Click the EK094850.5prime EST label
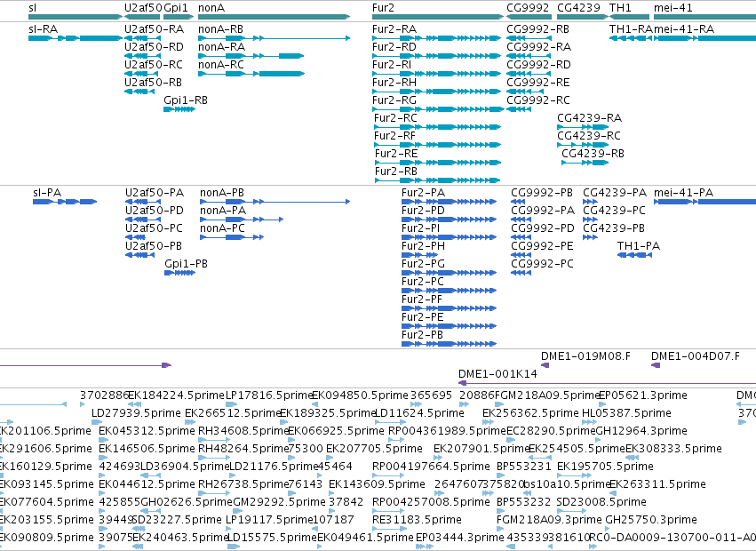 360,395
